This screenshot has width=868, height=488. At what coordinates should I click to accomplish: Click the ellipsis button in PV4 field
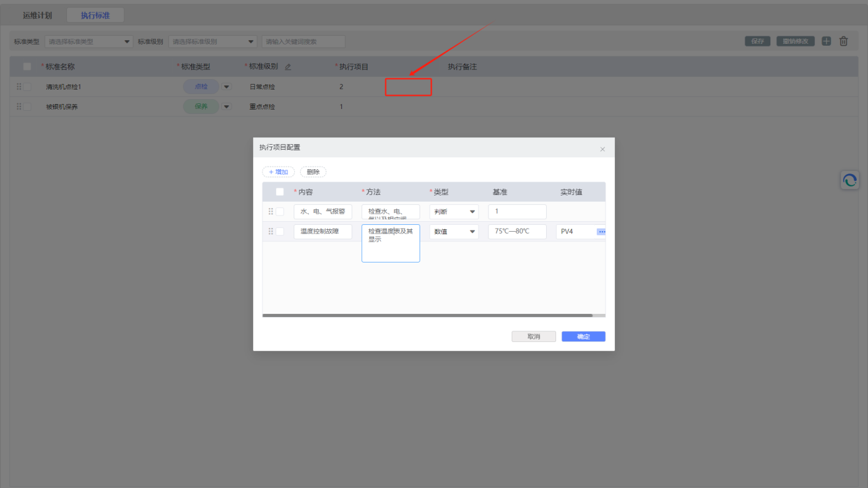[601, 232]
